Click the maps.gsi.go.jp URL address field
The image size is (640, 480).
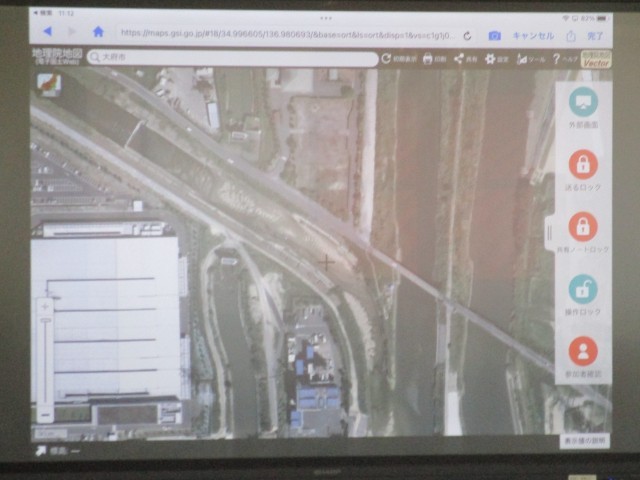(288, 34)
